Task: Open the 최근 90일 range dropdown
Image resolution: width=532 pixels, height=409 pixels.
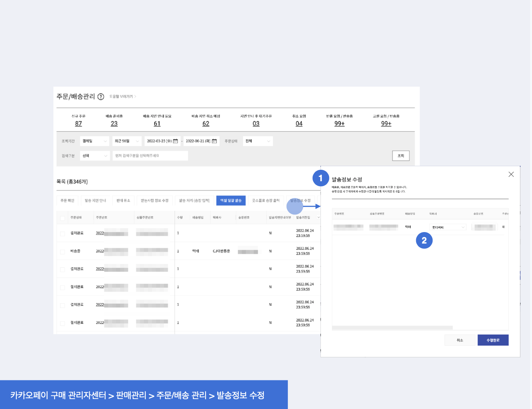Action: pyautogui.click(x=127, y=141)
